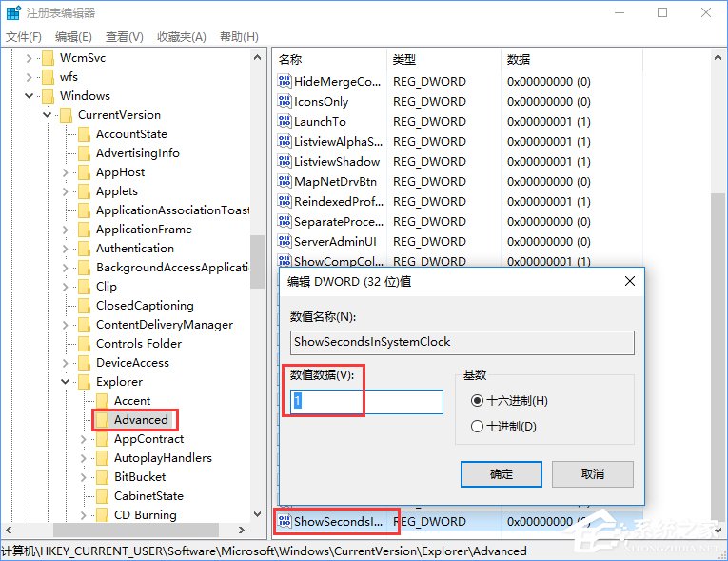Select the LaunchTo registry value icon
Image resolution: width=728 pixels, height=561 pixels.
[284, 122]
